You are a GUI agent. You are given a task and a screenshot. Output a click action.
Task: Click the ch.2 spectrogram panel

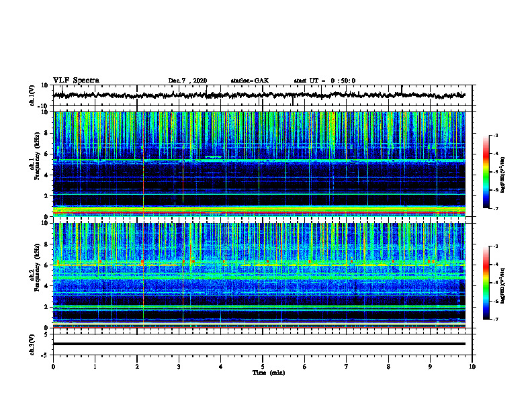259,275
